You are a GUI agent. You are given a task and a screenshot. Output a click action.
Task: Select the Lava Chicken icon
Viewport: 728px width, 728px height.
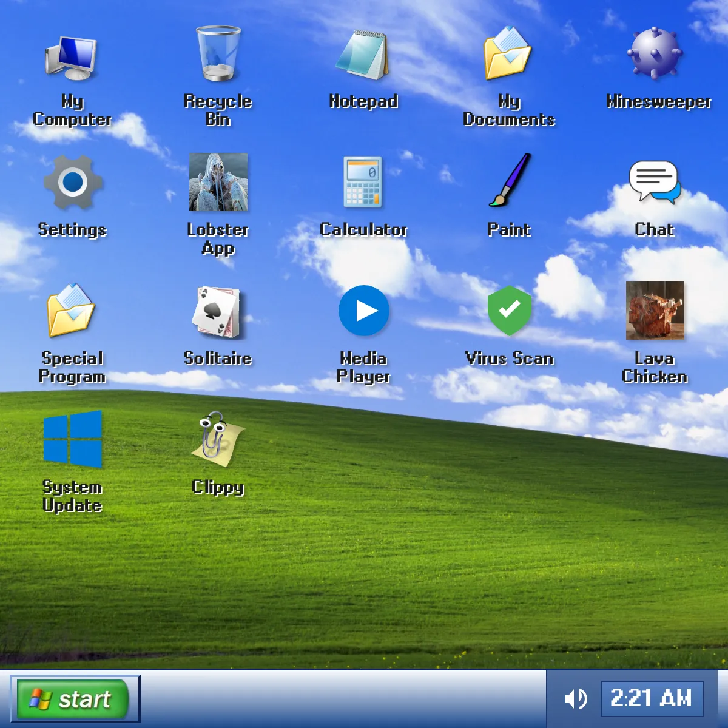point(655,311)
